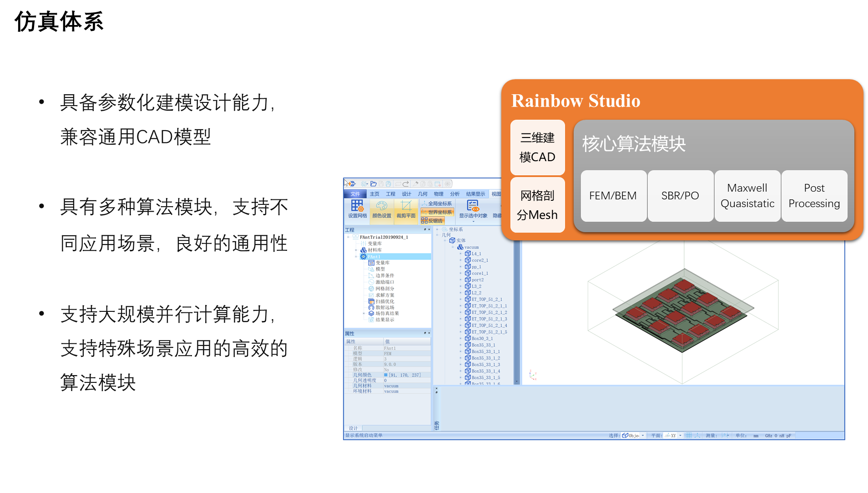
Task: Toggle 反锯齿 anti-aliasing option
Action: (432, 221)
